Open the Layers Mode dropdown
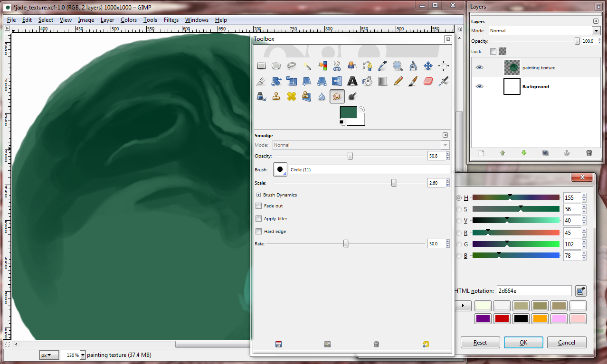The height and width of the screenshot is (364, 607). [596, 31]
